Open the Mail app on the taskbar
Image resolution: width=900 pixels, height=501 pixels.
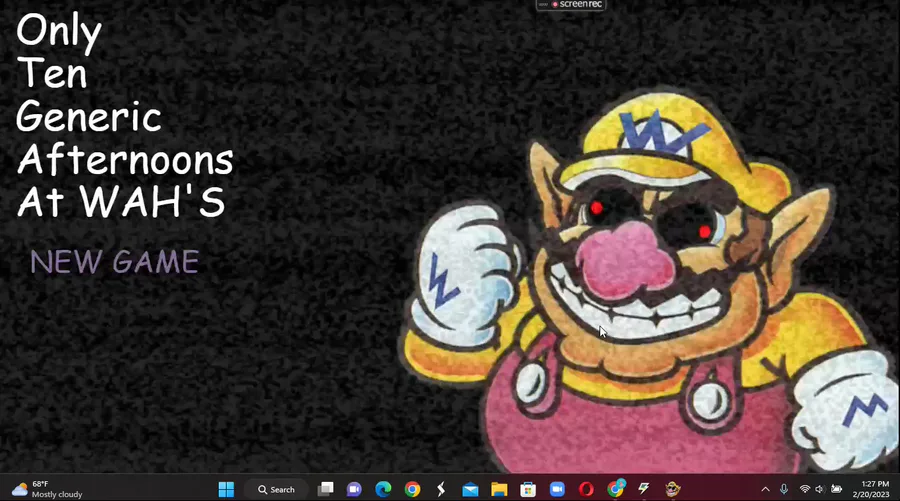click(470, 490)
